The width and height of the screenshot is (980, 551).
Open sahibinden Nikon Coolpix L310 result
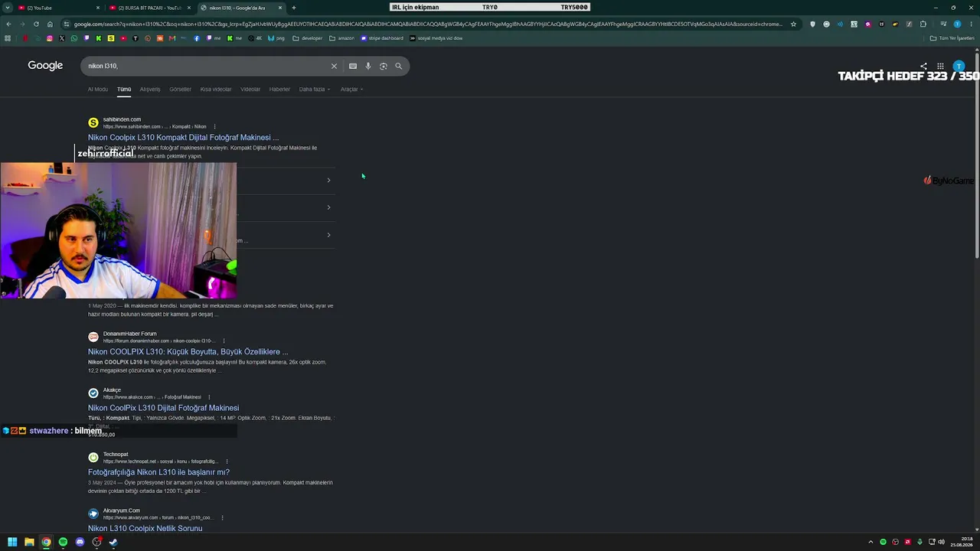point(183,138)
